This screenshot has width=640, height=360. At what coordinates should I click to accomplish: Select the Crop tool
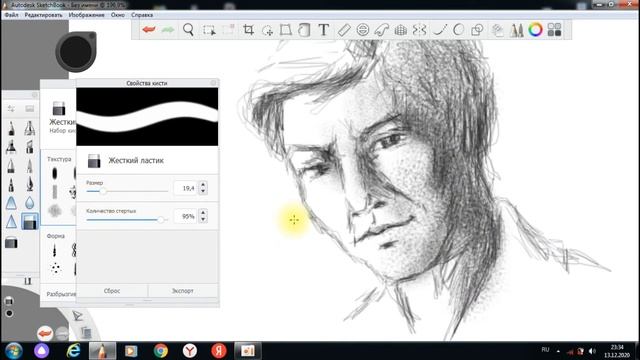point(248,29)
